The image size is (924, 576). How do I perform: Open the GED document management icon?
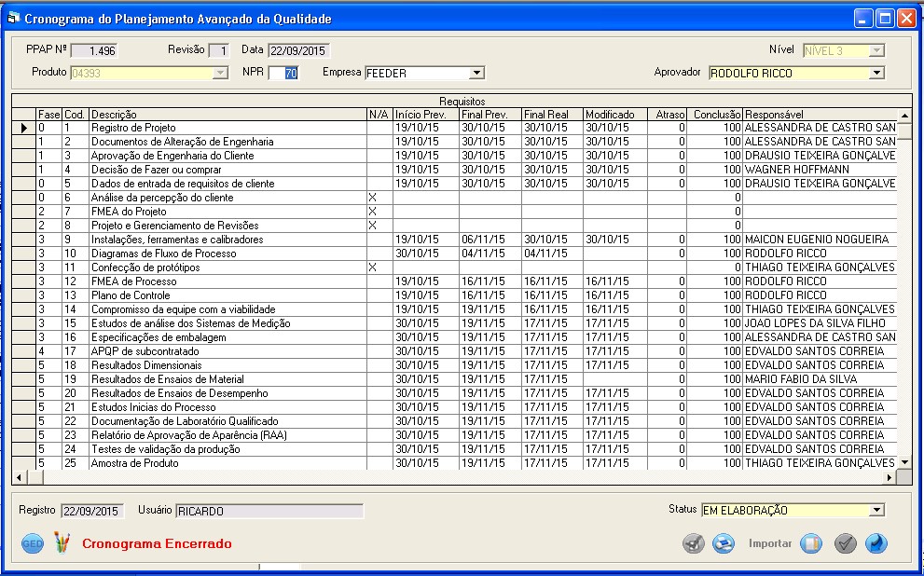pyautogui.click(x=33, y=543)
